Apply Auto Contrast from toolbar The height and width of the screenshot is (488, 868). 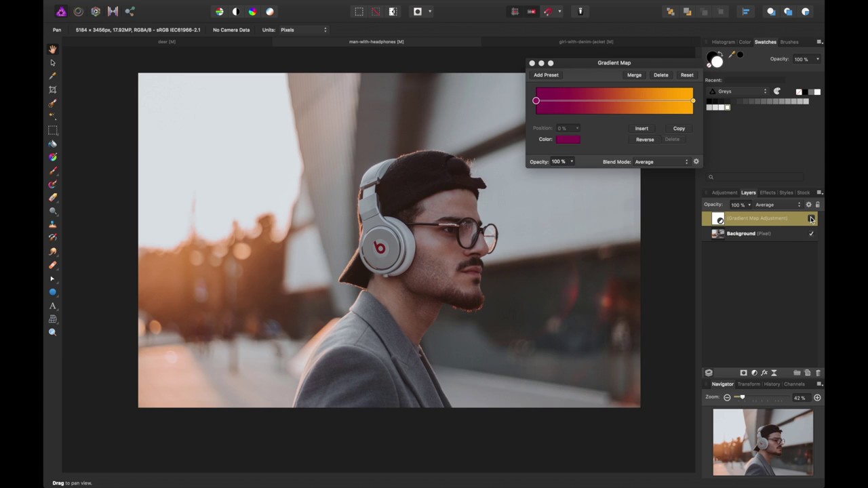point(236,12)
